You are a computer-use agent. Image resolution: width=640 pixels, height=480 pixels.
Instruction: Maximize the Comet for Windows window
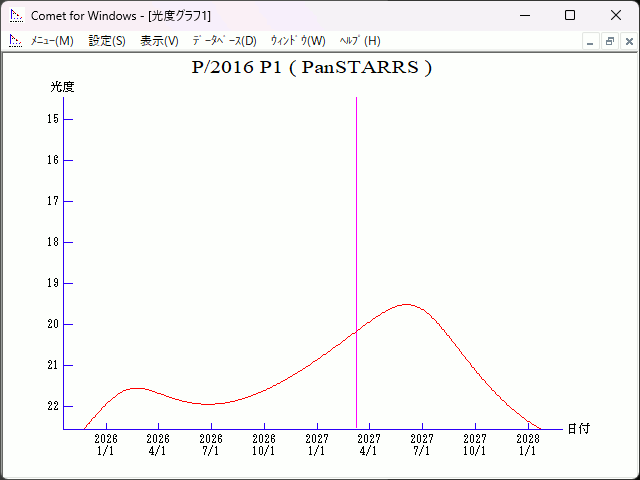tap(570, 16)
